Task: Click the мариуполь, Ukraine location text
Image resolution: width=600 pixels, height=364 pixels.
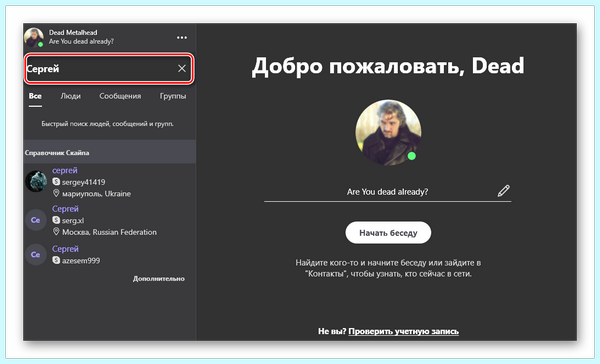Action: 96,194
